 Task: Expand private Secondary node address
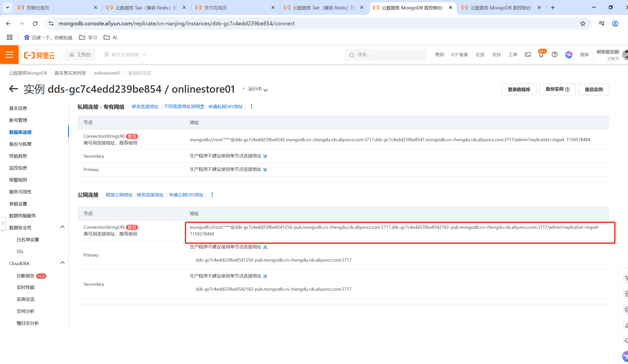(x=265, y=156)
